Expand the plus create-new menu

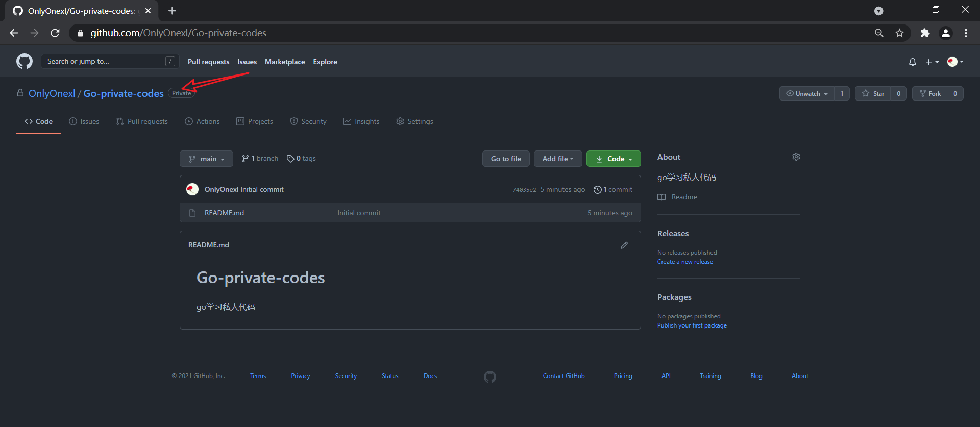pyautogui.click(x=932, y=62)
